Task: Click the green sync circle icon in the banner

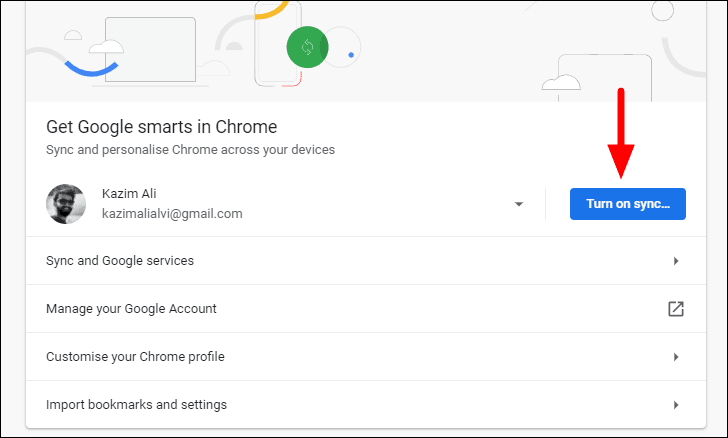Action: point(307,47)
